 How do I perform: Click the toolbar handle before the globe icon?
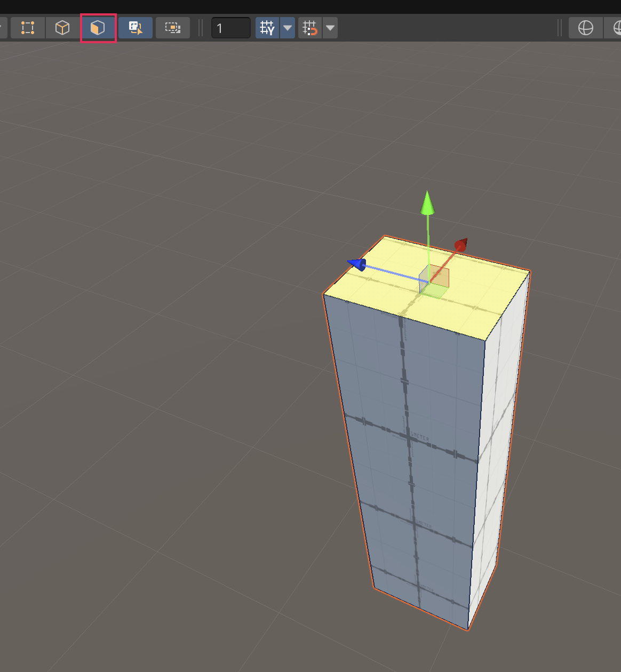pos(560,28)
